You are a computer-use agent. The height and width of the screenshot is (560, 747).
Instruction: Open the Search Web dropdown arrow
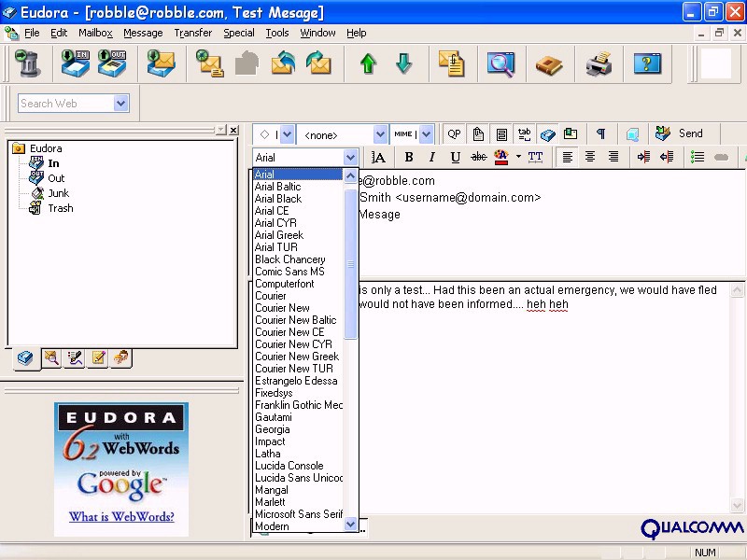[121, 104]
